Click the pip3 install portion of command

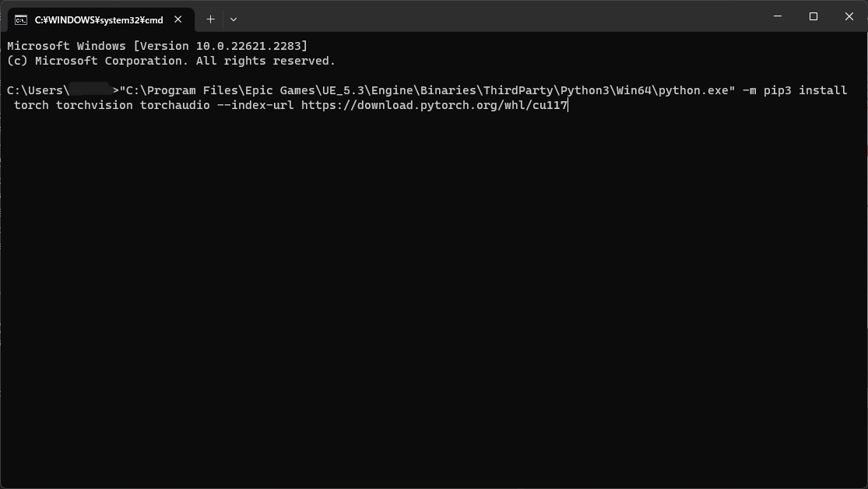pyautogui.click(x=807, y=90)
